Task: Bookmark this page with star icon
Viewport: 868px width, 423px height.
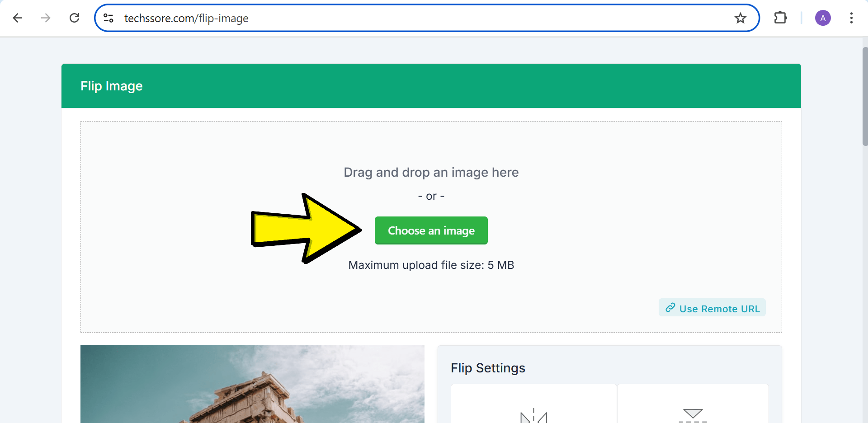Action: tap(741, 18)
